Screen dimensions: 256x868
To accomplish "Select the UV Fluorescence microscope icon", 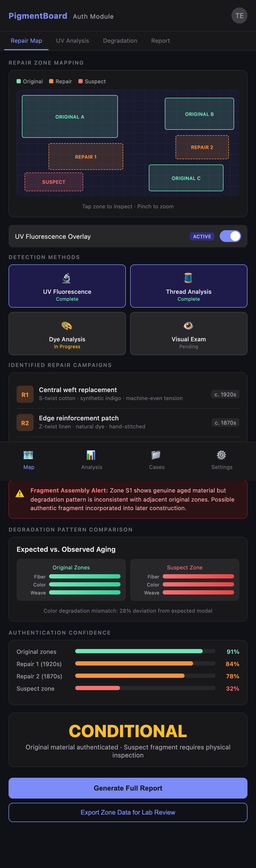I will [x=67, y=278].
